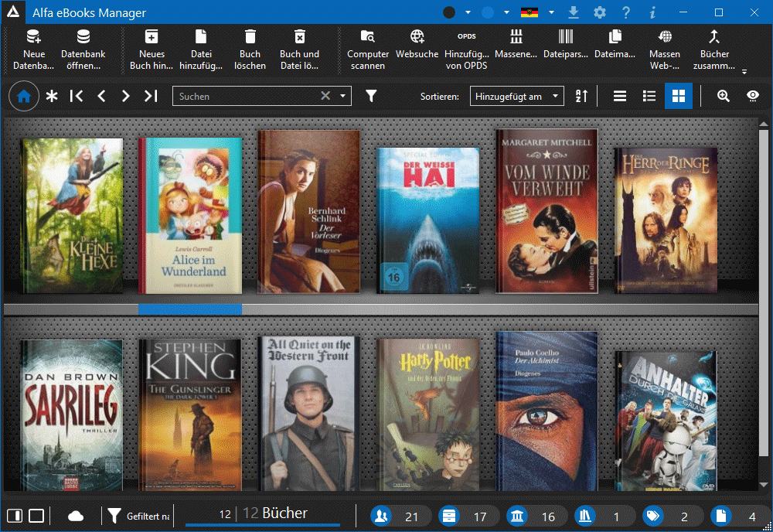
Task: Click the Der weisse Hai book cover
Action: pyautogui.click(x=427, y=220)
